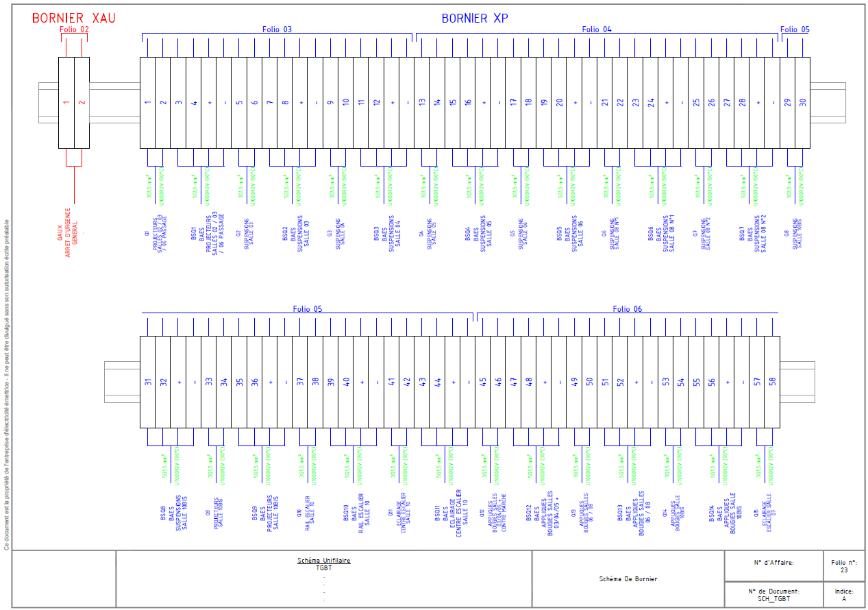The height and width of the screenshot is (610, 868).
Task: Click the BORNIER XAU heading
Action: pyautogui.click(x=73, y=19)
